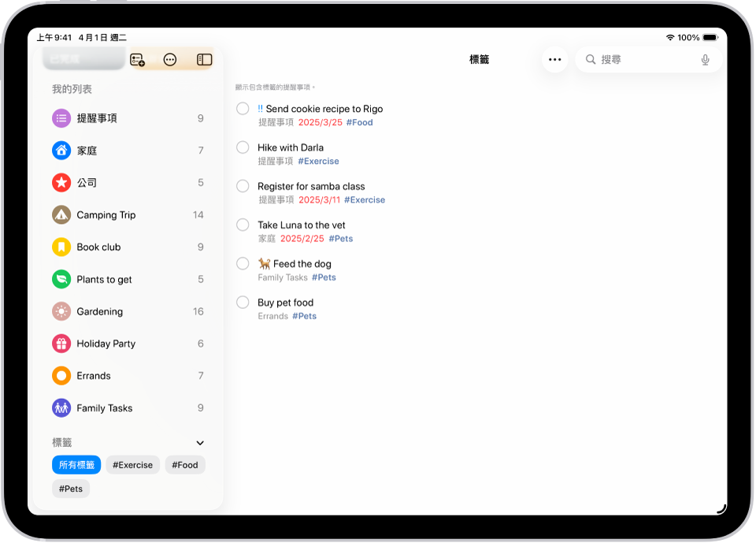Tap the #Exercise tag under samba class
Screen dimensions: 756x543
click(364, 199)
